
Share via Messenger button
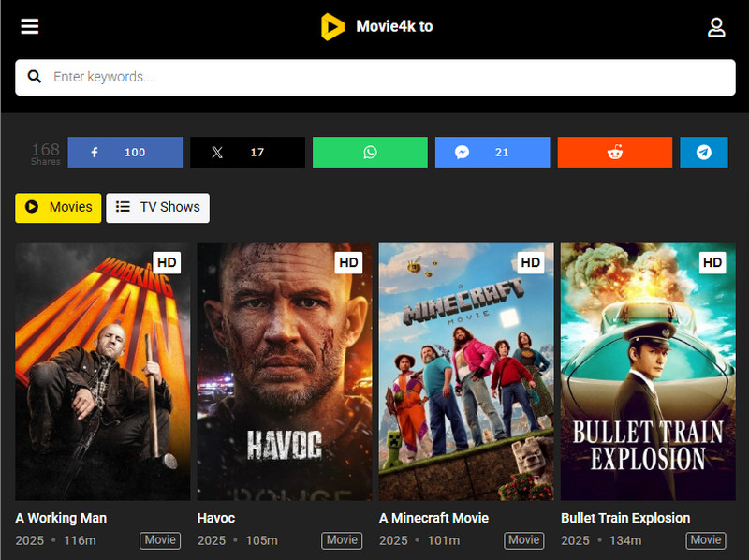(x=492, y=153)
